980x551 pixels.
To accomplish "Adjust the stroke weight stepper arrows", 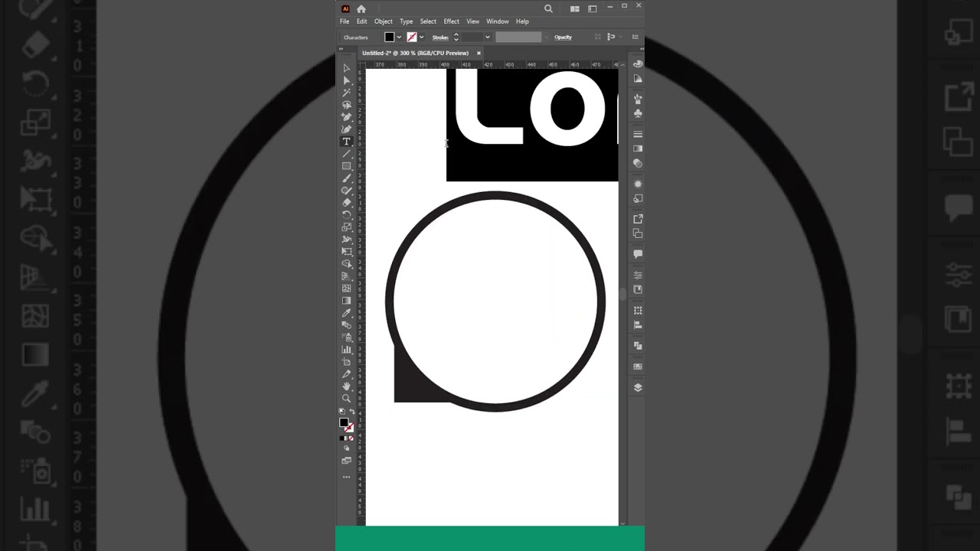I will coord(456,37).
